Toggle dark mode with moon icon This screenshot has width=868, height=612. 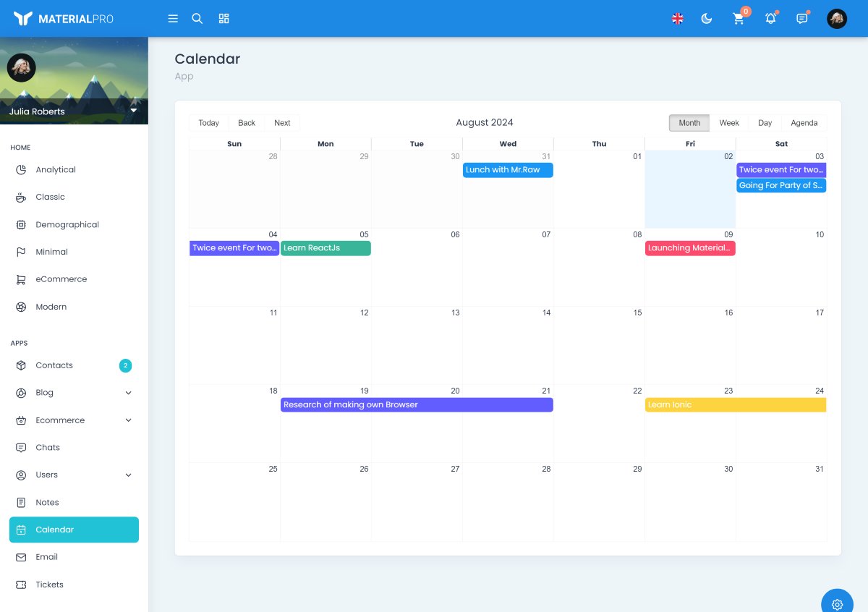(707, 19)
